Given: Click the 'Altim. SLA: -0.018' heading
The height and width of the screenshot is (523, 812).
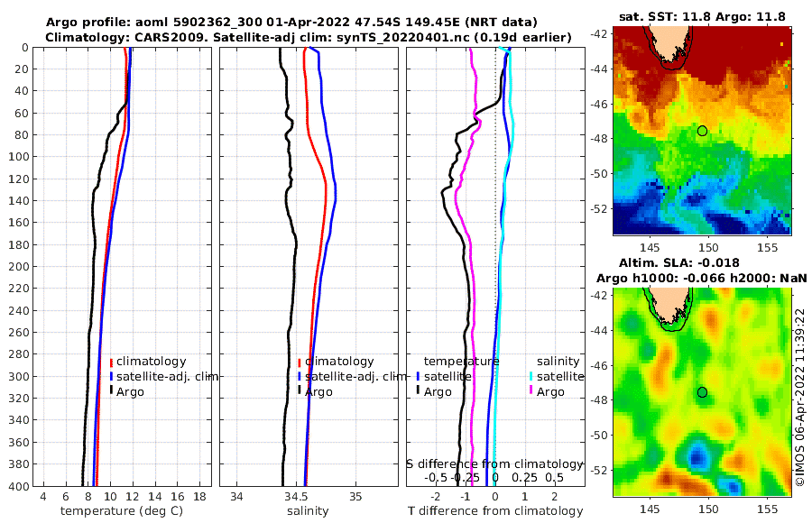Looking at the screenshot, I should (x=678, y=263).
